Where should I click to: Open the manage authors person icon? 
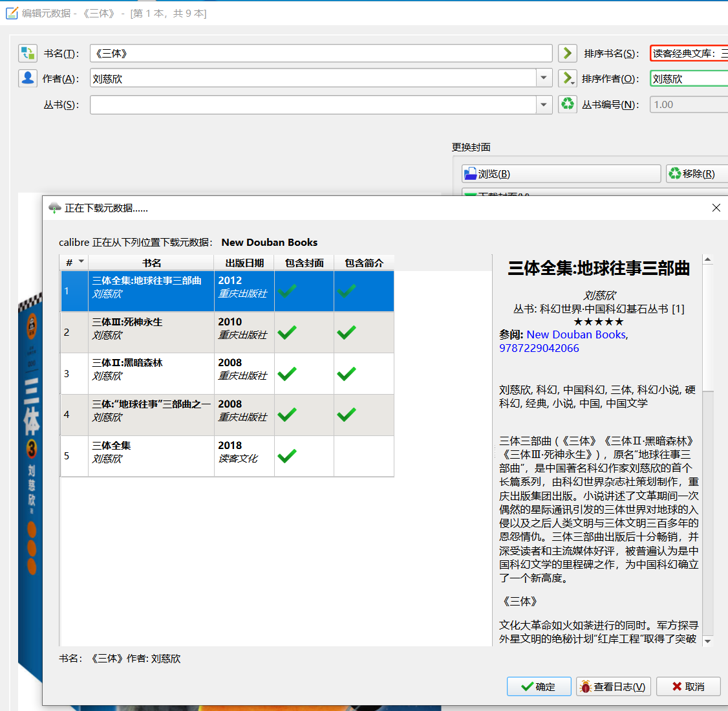[x=27, y=78]
